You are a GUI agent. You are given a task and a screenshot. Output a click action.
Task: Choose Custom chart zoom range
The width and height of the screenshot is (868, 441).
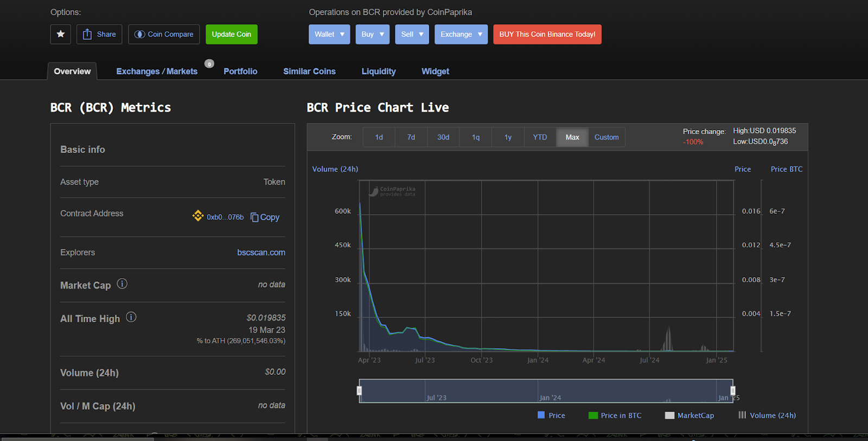pyautogui.click(x=607, y=137)
